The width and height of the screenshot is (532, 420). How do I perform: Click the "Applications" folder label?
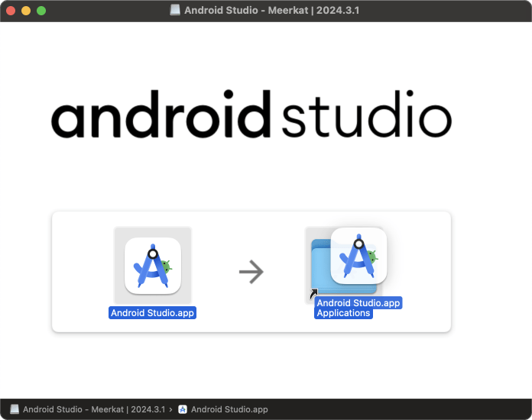[x=343, y=313]
